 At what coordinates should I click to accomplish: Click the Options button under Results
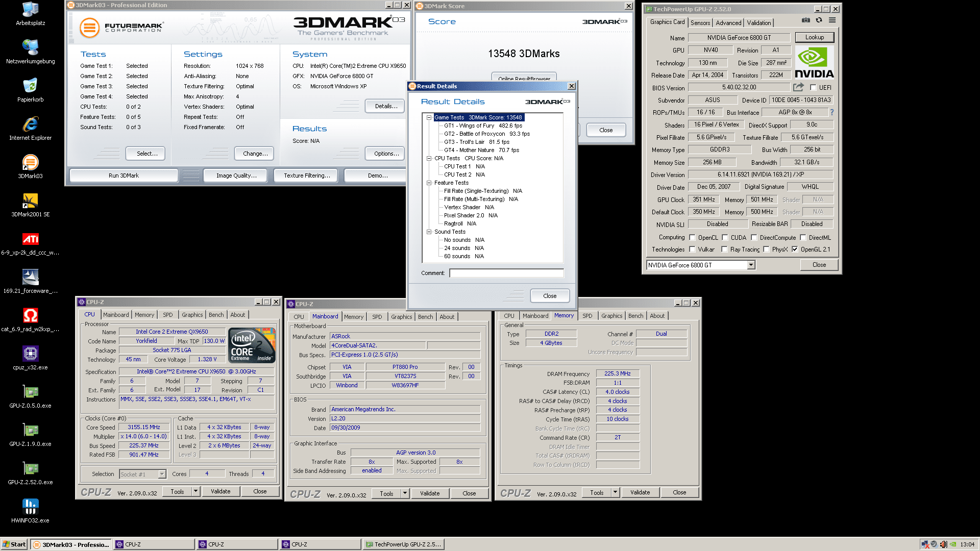click(x=386, y=154)
